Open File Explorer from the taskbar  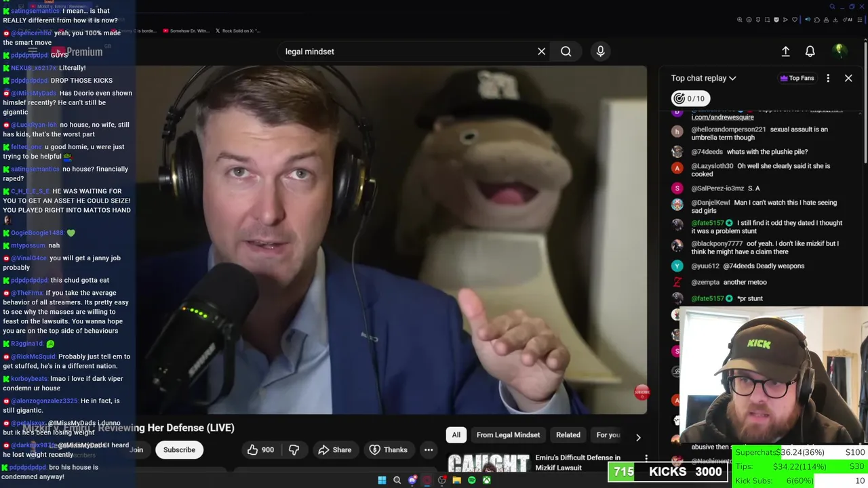click(457, 481)
